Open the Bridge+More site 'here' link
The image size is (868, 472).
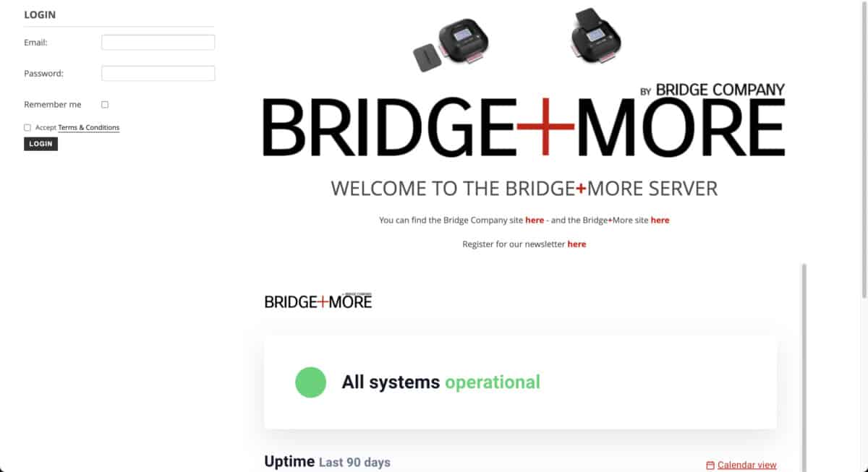[x=660, y=220]
